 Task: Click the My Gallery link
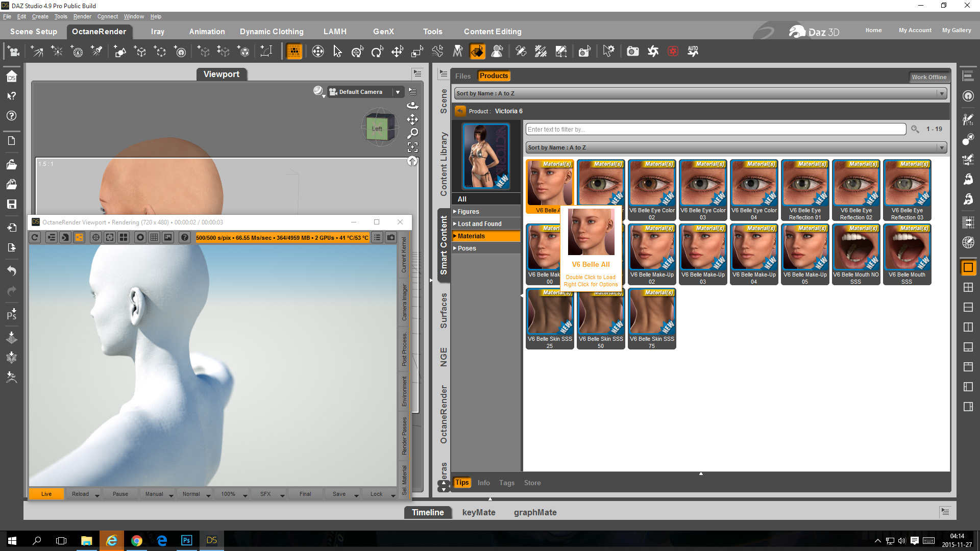[x=957, y=30]
